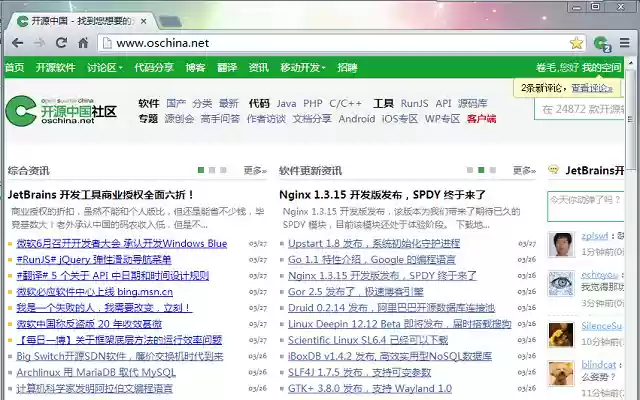Click the scrollbar up arrow
Screen dimensions: 640x400
[631, 63]
